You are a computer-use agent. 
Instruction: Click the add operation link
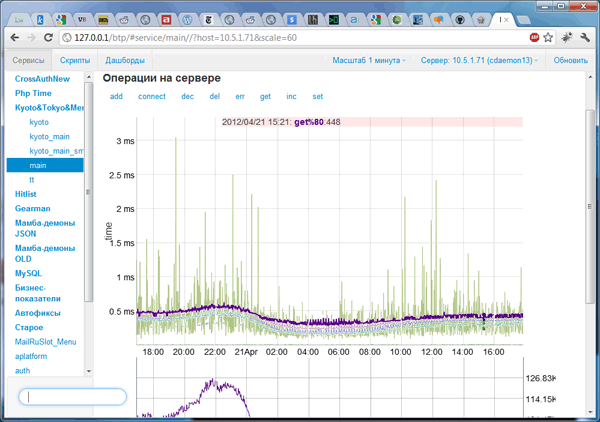click(116, 96)
